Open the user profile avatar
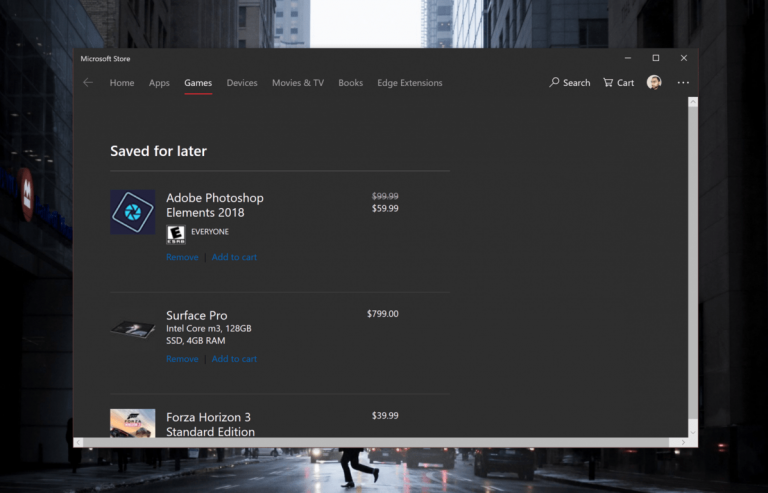Image resolution: width=768 pixels, height=493 pixels. coord(654,82)
